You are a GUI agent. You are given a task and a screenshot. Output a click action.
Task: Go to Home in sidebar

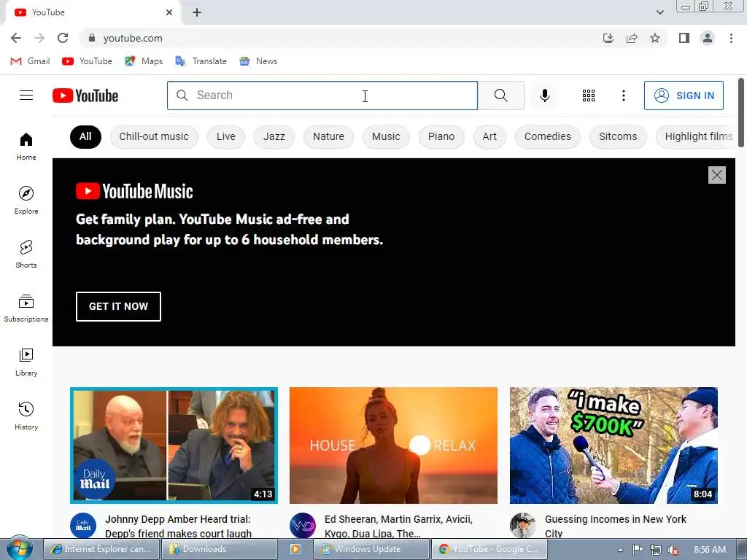pos(26,146)
